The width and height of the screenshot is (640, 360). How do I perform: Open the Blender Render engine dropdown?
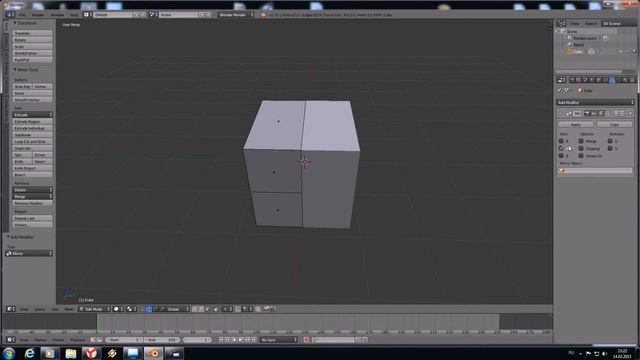(236, 15)
